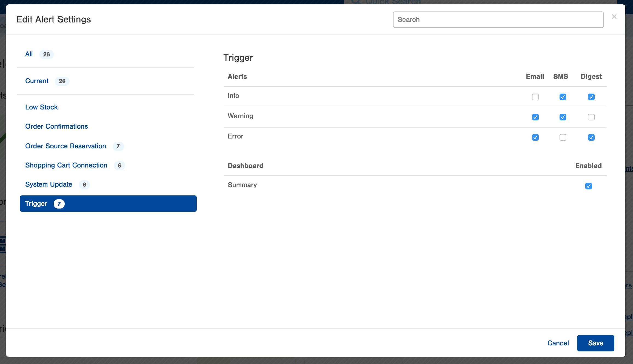Screen dimensions: 633x364
Task: Uncheck Email for Warning alerts
Action: pos(535,117)
